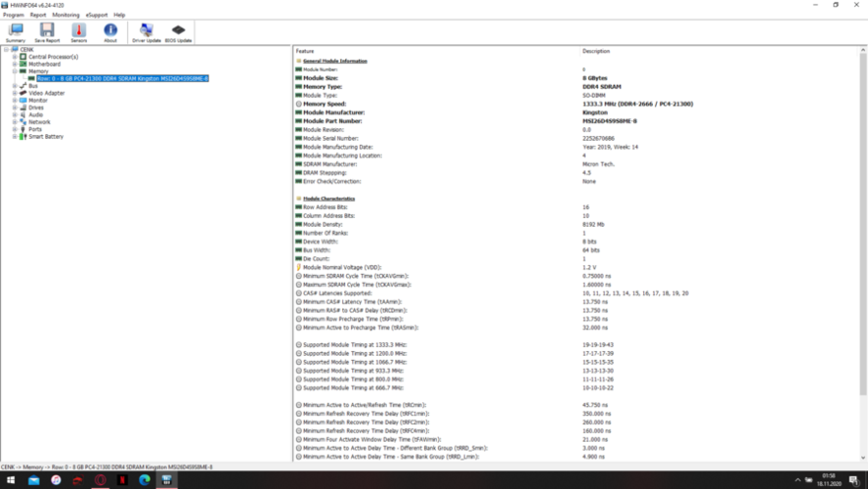This screenshot has width=868, height=489.
Task: Click Module Nominal Voltage (VDD) row
Action: pos(576,267)
